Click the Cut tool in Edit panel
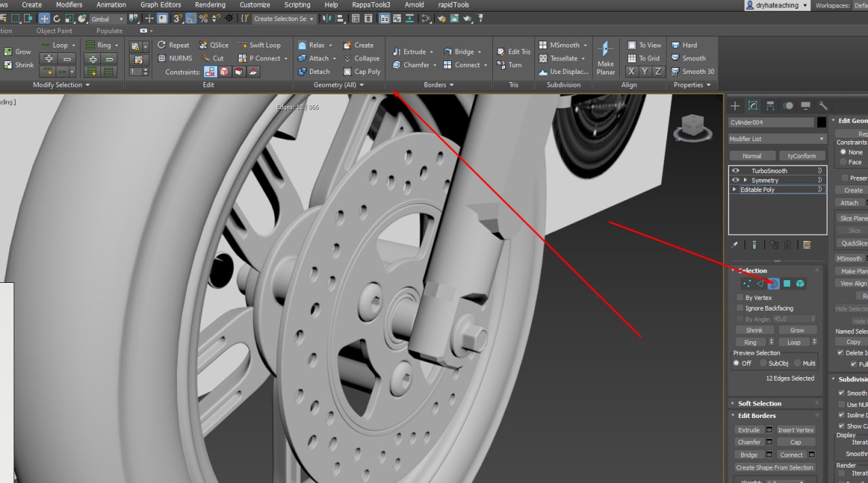The image size is (868, 483). 212,58
